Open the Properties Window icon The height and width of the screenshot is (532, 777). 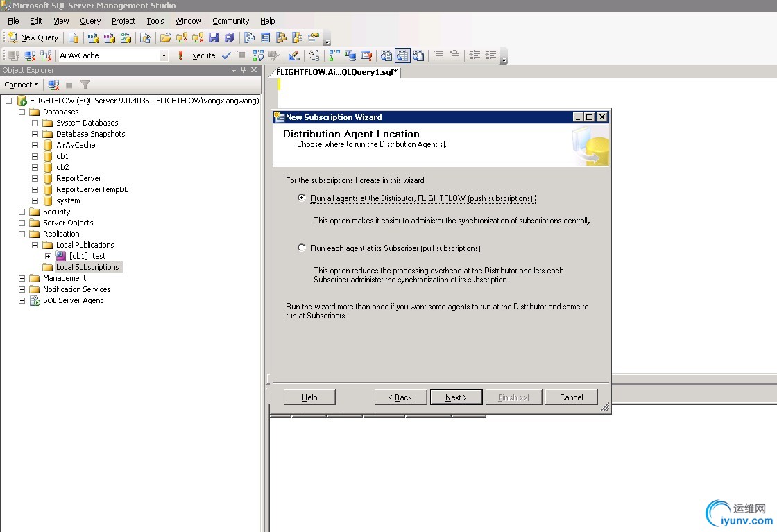coord(313,37)
